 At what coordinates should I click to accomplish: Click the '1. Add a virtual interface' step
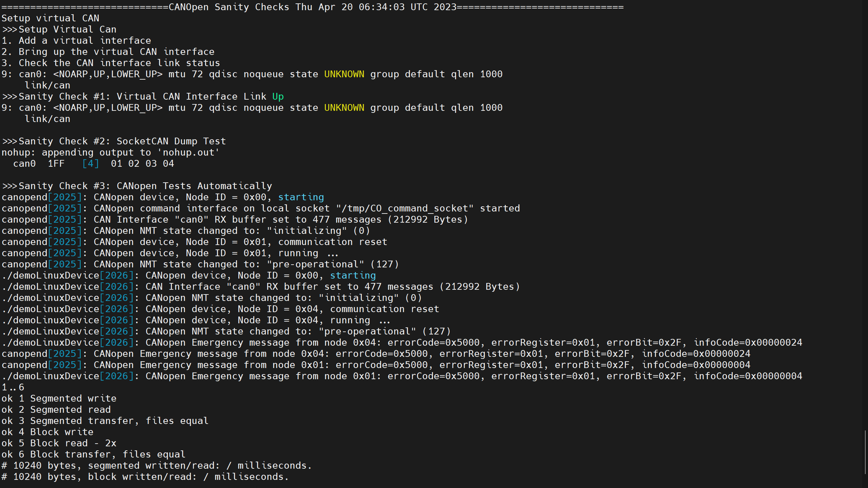(x=76, y=41)
